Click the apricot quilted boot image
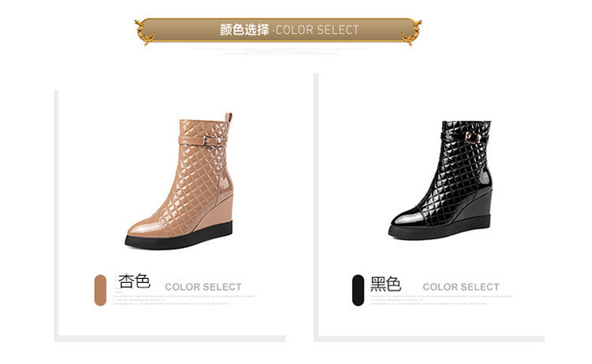 click(179, 181)
